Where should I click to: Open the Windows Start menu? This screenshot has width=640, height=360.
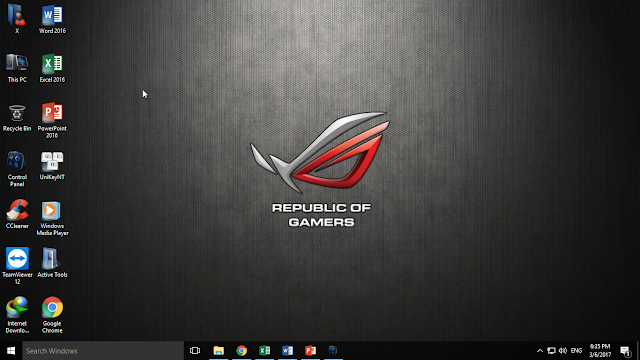coord(11,351)
